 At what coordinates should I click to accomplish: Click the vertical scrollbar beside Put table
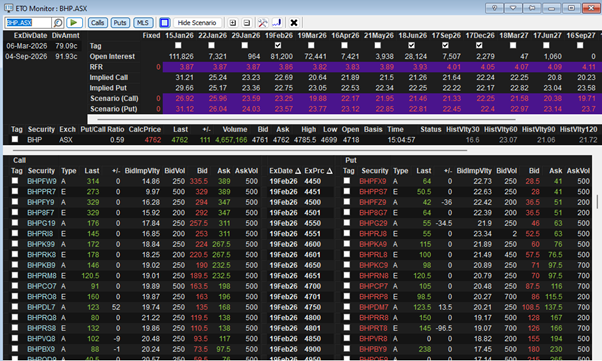(597, 202)
